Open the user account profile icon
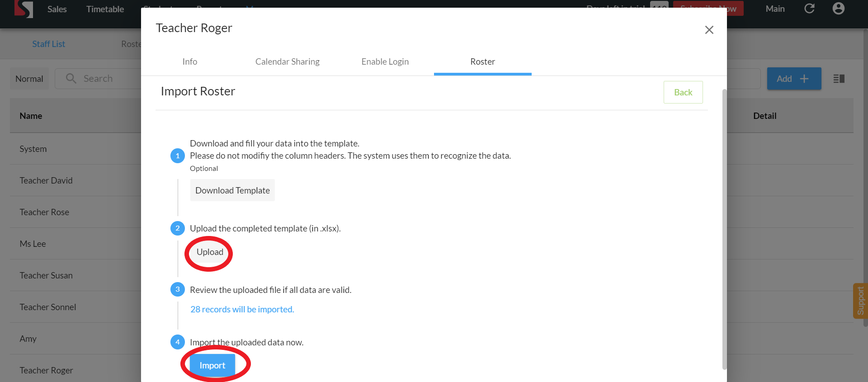 click(838, 9)
